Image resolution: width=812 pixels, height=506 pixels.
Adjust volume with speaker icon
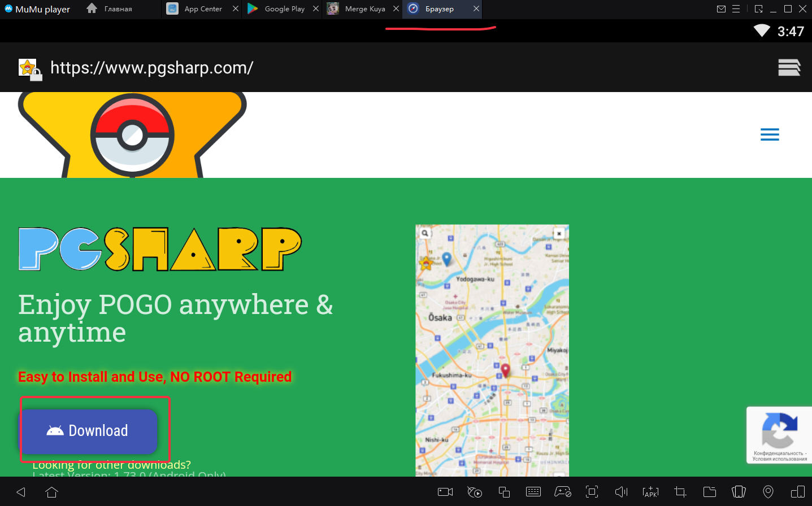coord(621,492)
